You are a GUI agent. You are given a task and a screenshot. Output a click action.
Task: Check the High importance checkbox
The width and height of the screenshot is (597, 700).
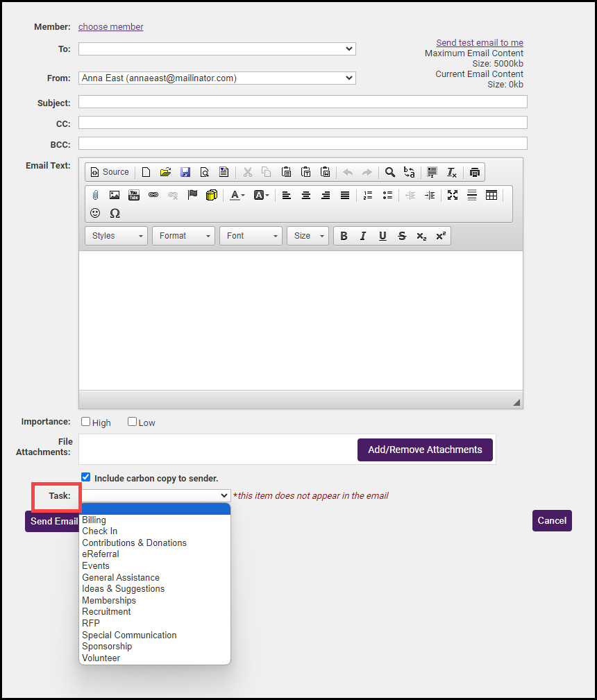point(86,422)
